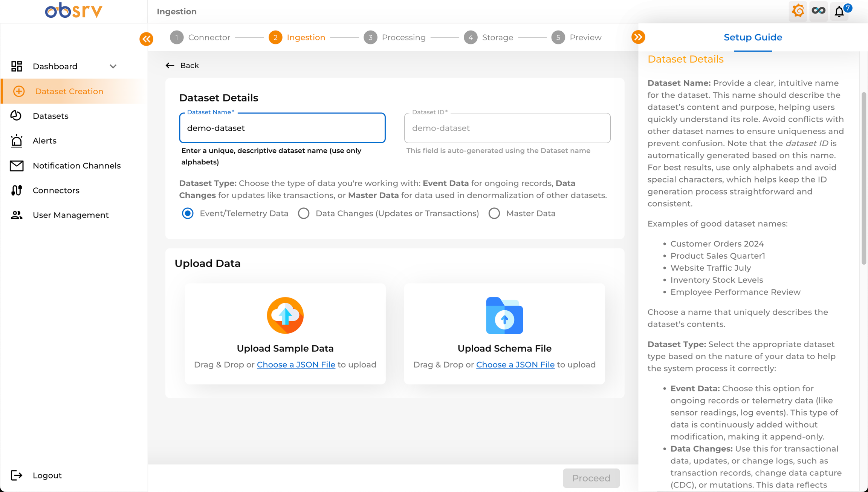Viewport: 868px width, 492px height.
Task: Click the Alerts siren icon
Action: click(x=17, y=141)
